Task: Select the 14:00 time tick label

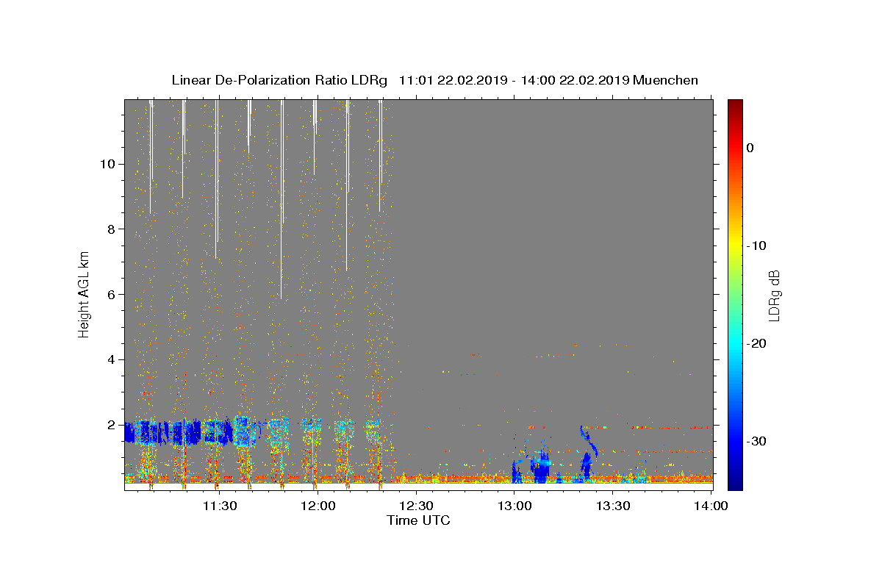Action: click(x=711, y=506)
